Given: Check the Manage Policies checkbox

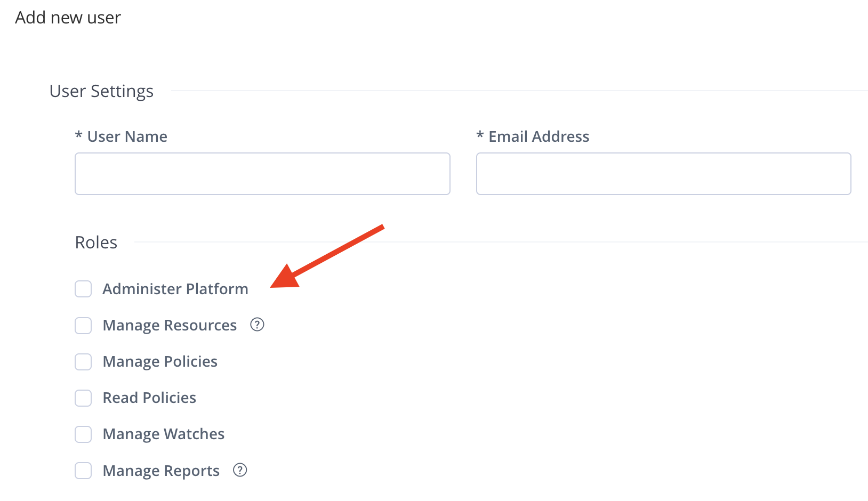Looking at the screenshot, I should [x=83, y=361].
